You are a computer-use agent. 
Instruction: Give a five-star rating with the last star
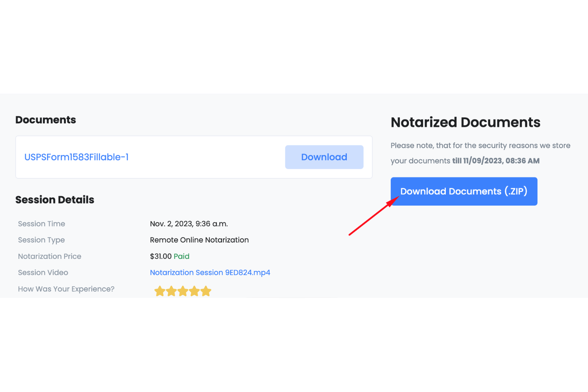point(206,291)
